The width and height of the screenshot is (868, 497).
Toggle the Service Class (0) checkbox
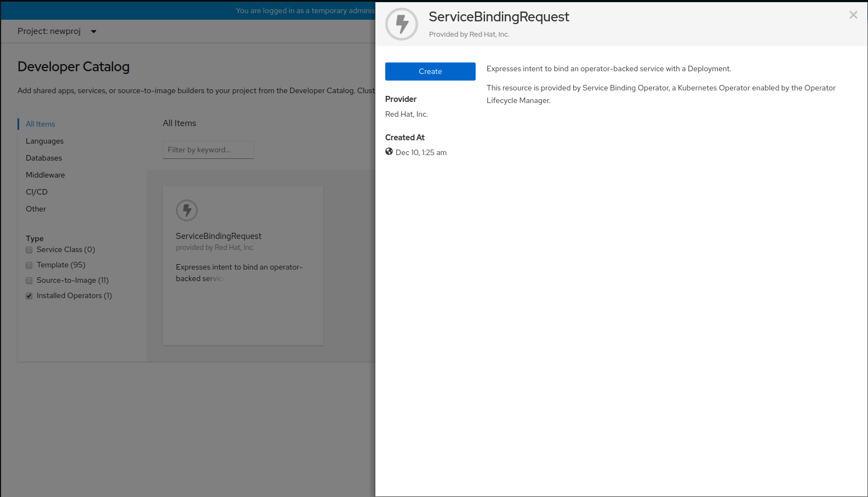tap(29, 250)
